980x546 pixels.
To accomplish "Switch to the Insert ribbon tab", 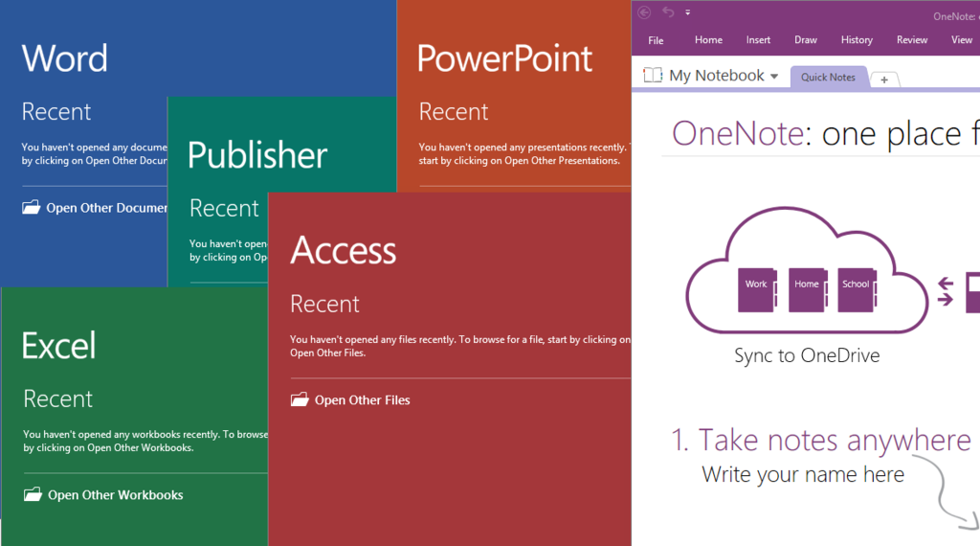I will (x=758, y=40).
